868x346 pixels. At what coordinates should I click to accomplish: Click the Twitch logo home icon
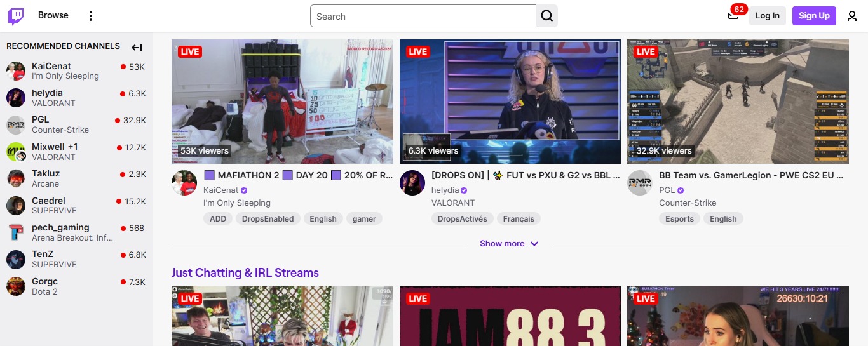click(x=16, y=16)
